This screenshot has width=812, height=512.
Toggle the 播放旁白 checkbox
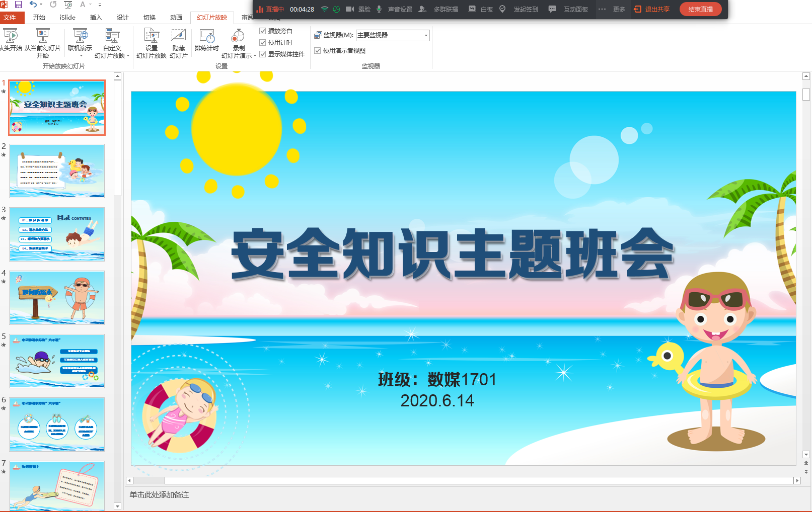263,31
